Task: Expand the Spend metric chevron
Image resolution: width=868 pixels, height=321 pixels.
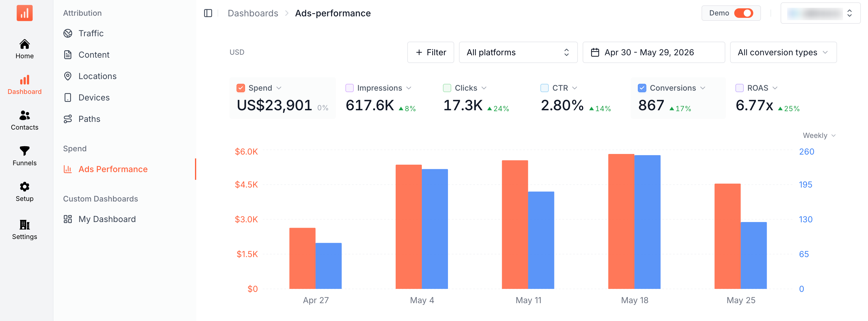Action: pos(279,88)
